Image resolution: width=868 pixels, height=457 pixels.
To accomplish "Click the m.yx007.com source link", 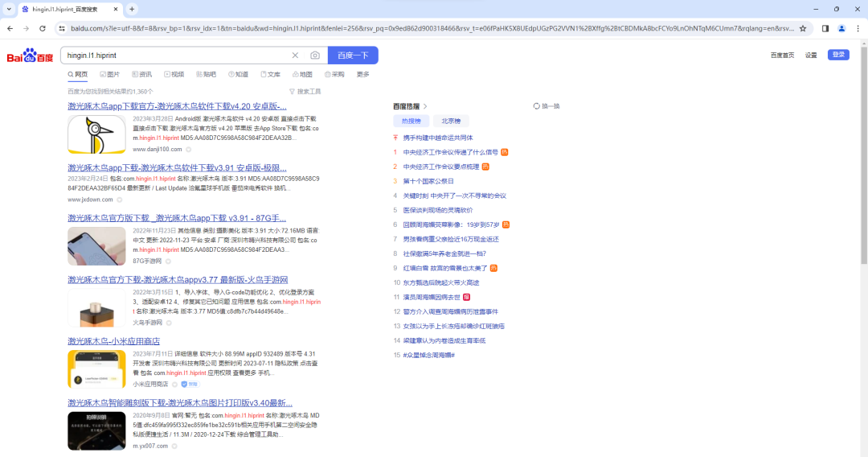I will pyautogui.click(x=150, y=446).
